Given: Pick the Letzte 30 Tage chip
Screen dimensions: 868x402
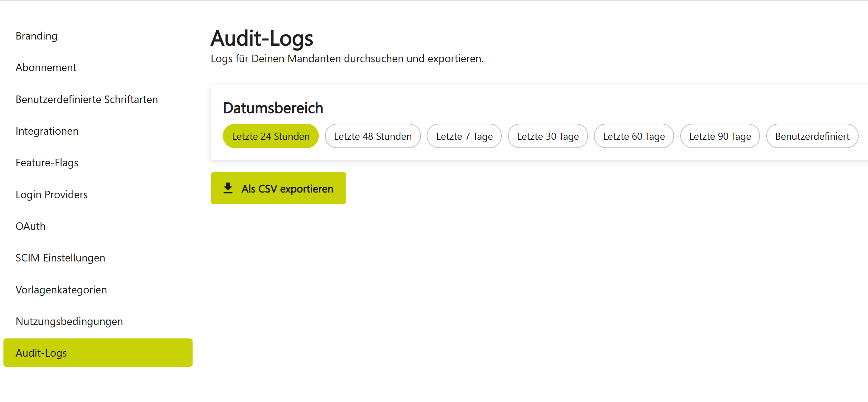Looking at the screenshot, I should (x=547, y=136).
